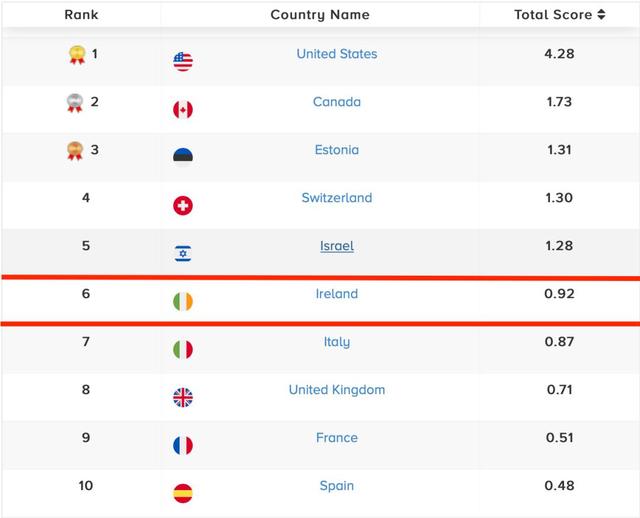Click the Italy flag icon
This screenshot has height=518, width=640.
[x=183, y=350]
